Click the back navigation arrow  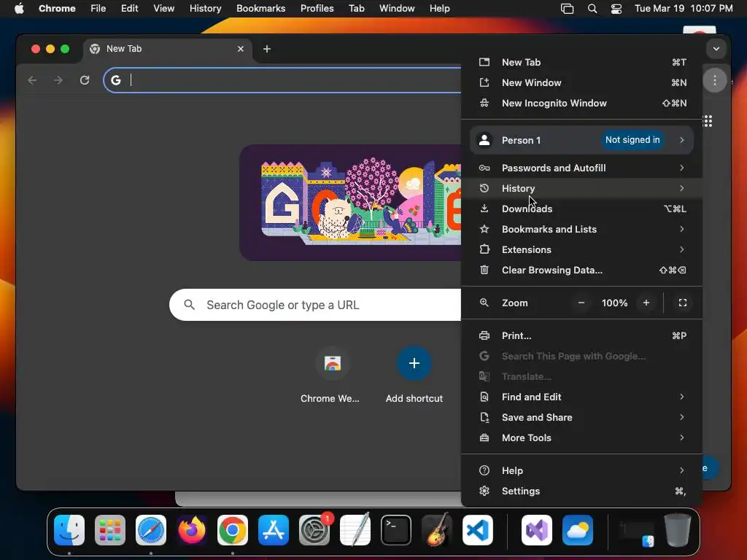point(32,80)
